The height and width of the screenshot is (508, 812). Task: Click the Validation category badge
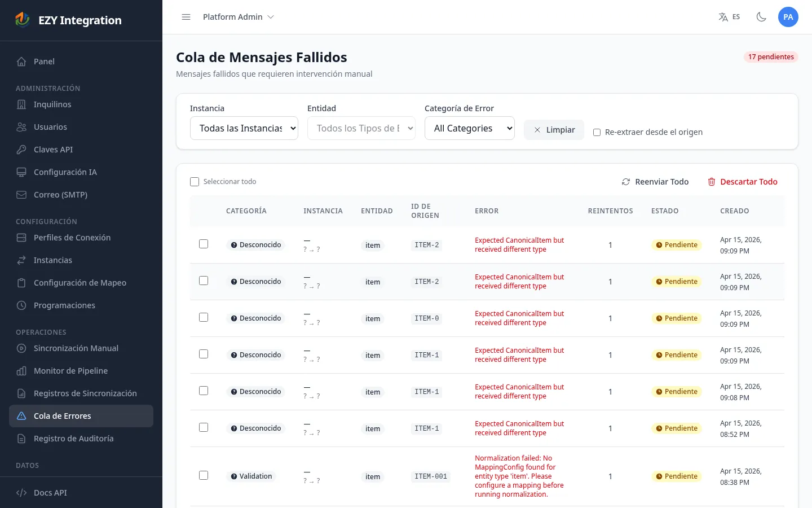point(251,476)
